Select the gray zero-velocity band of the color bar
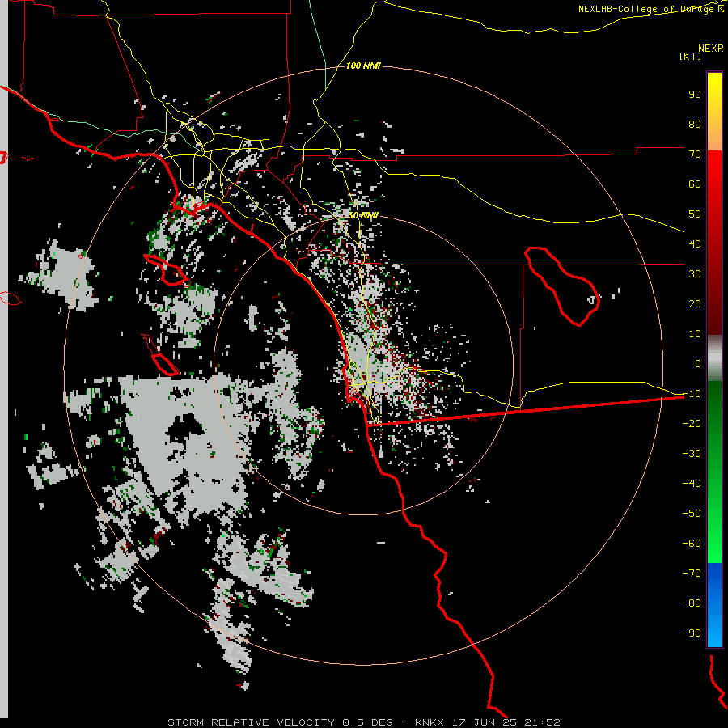Viewport: 728px width, 728px height. coord(714,358)
